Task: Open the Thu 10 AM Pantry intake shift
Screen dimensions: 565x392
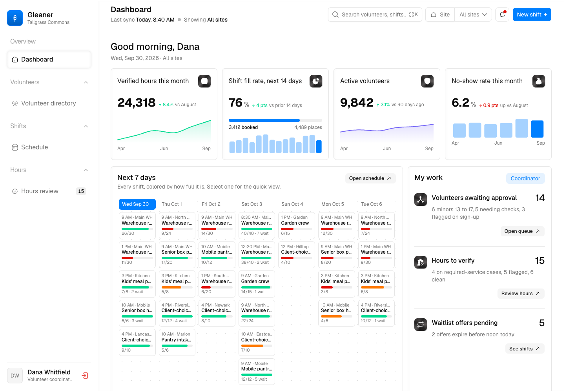Action: tap(177, 342)
